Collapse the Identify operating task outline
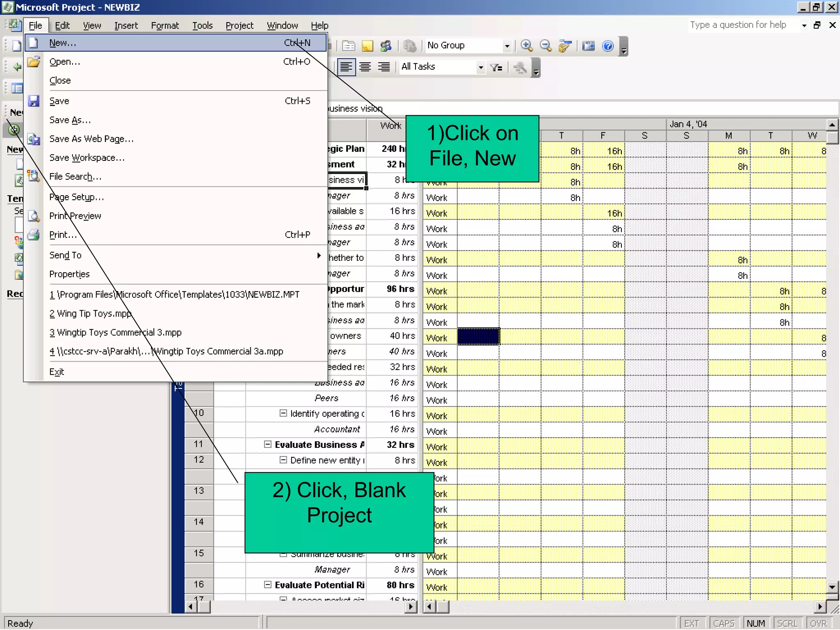Image resolution: width=840 pixels, height=630 pixels. click(x=283, y=413)
